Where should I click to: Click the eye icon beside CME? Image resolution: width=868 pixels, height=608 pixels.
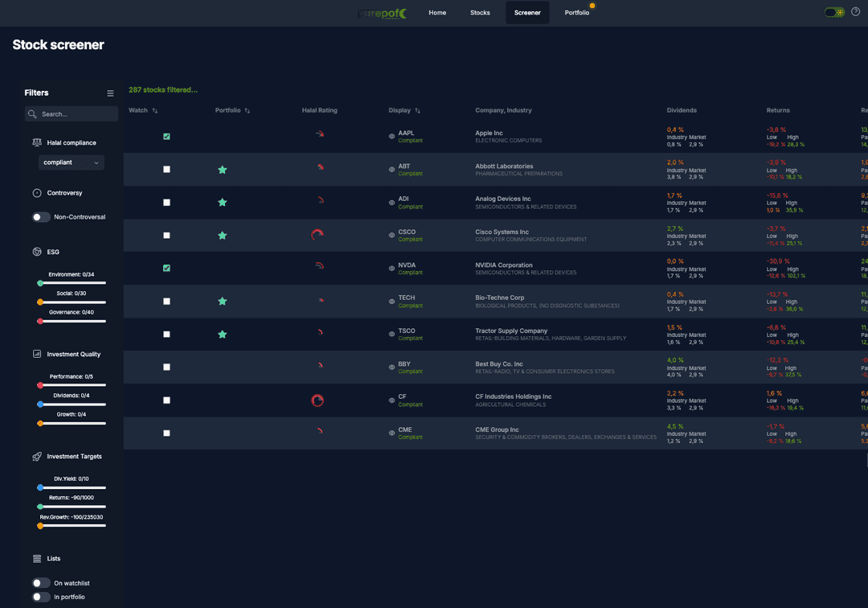pos(391,433)
